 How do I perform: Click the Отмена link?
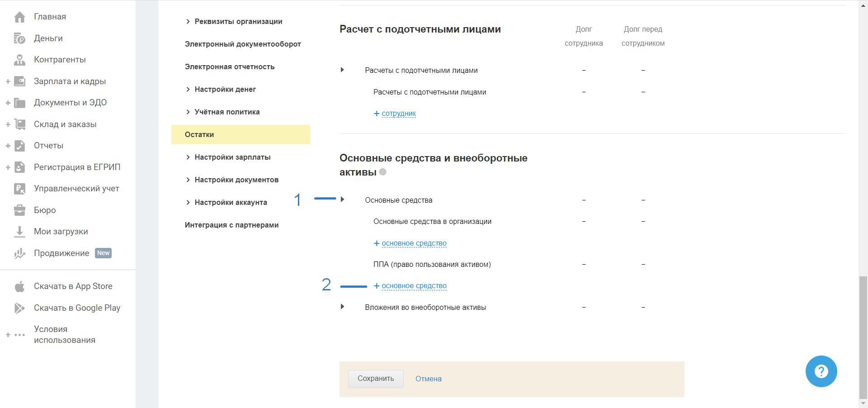click(428, 379)
